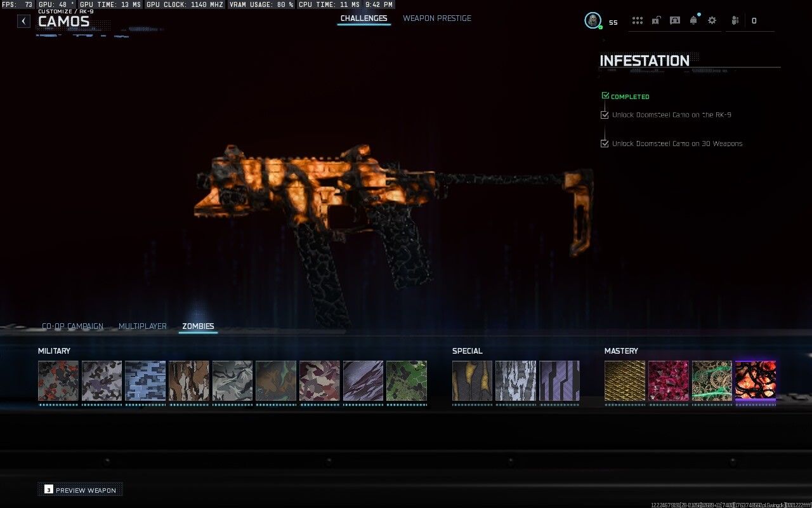
Task: Open the social friends icon
Action: 735,20
